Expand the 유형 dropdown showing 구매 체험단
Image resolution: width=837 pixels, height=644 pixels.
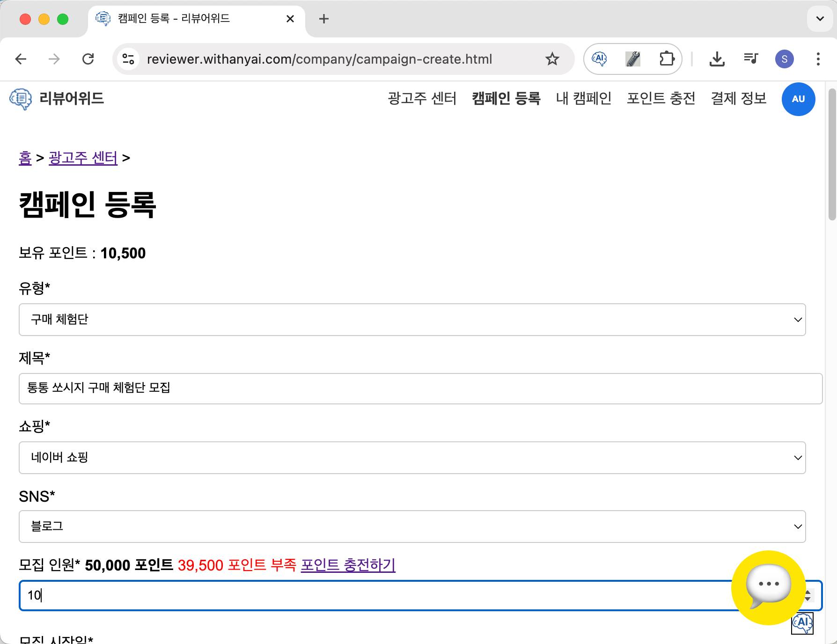click(x=412, y=320)
